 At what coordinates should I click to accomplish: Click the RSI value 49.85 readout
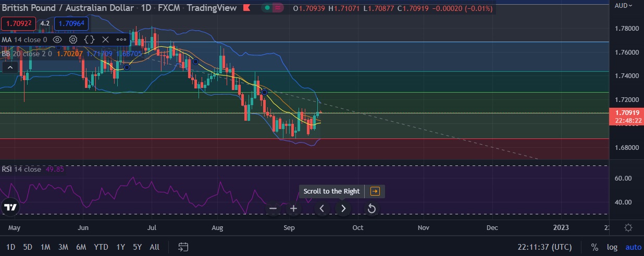[54, 169]
